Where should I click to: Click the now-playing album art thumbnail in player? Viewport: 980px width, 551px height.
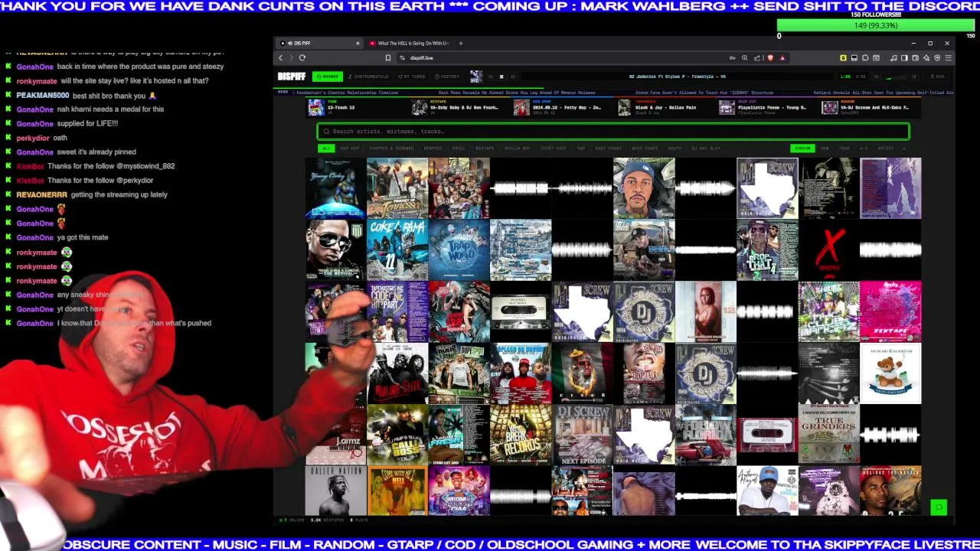click(x=476, y=77)
